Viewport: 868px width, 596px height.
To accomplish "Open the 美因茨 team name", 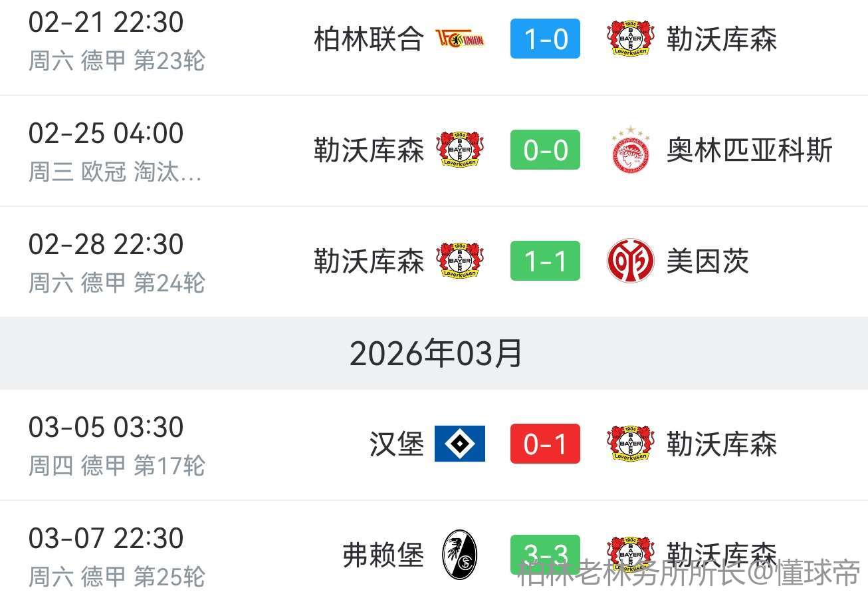I will pos(707,261).
